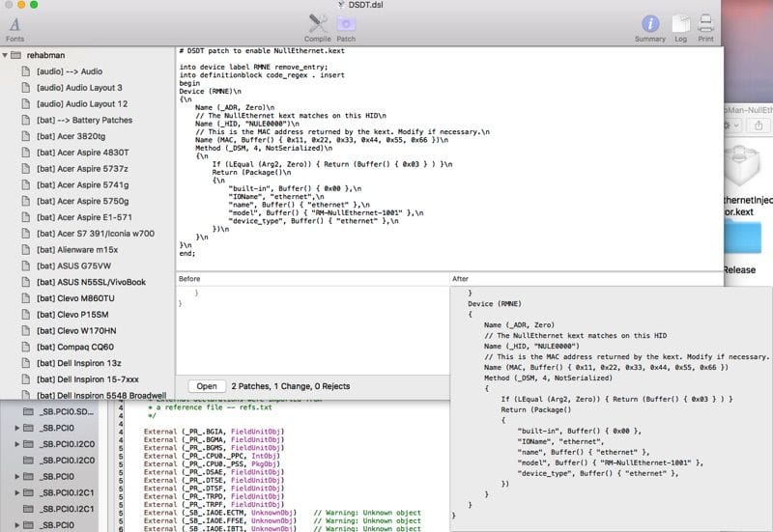Open the Fonts panel from toolbar

pos(14,23)
